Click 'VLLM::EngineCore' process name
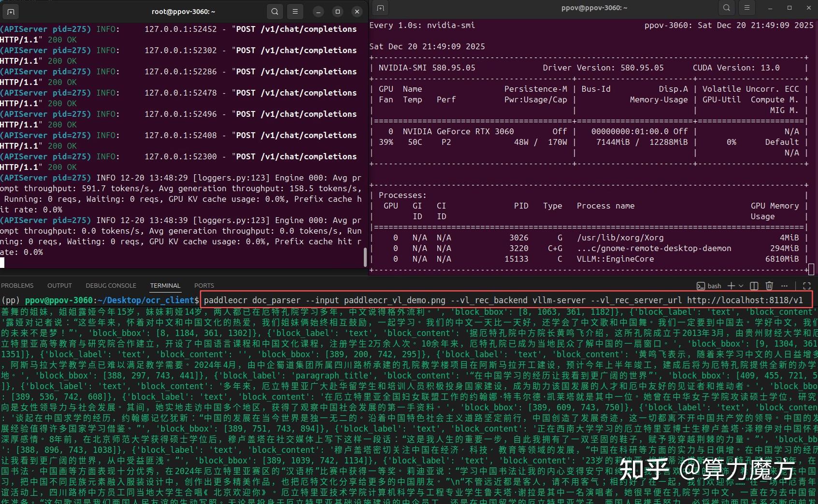 click(x=616, y=259)
